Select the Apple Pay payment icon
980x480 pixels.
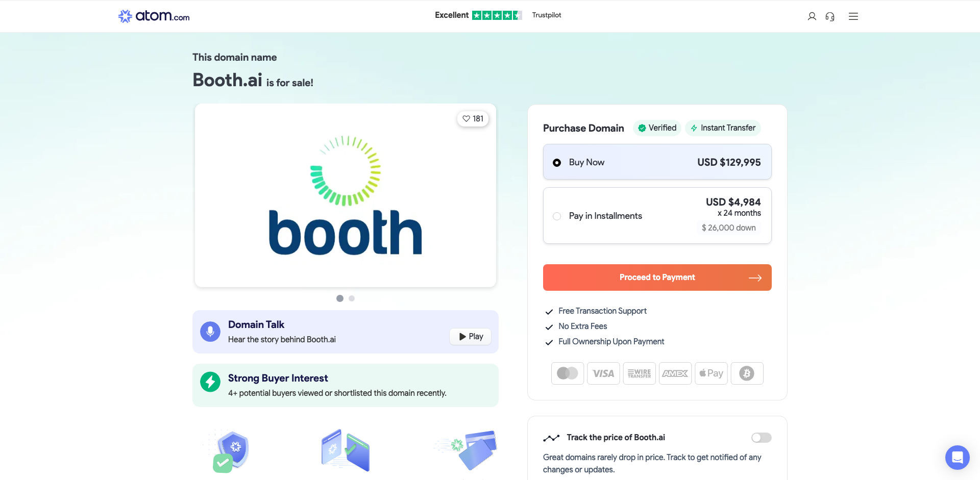tap(711, 373)
